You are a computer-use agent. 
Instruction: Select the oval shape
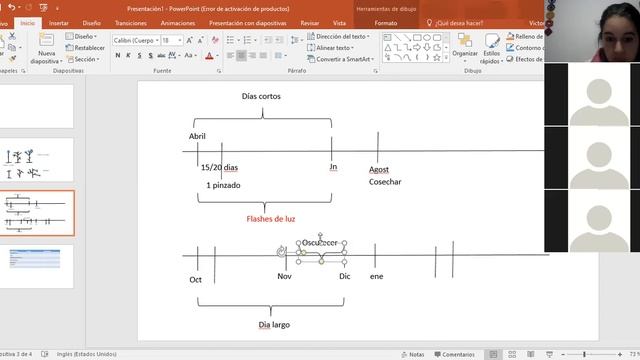pyautogui.click(x=427, y=38)
